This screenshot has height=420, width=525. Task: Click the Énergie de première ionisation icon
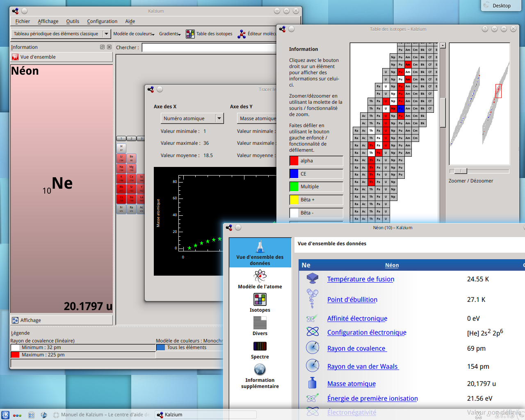pos(313,398)
